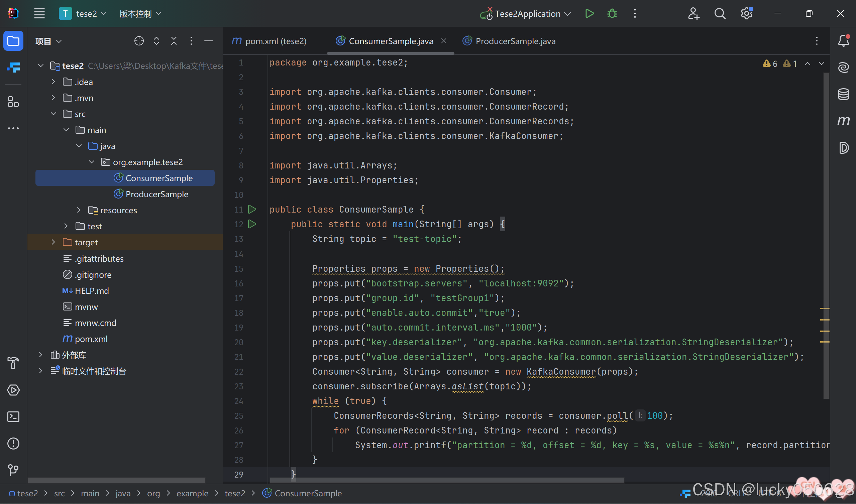Click the Search Everywhere magnifier icon

720,14
